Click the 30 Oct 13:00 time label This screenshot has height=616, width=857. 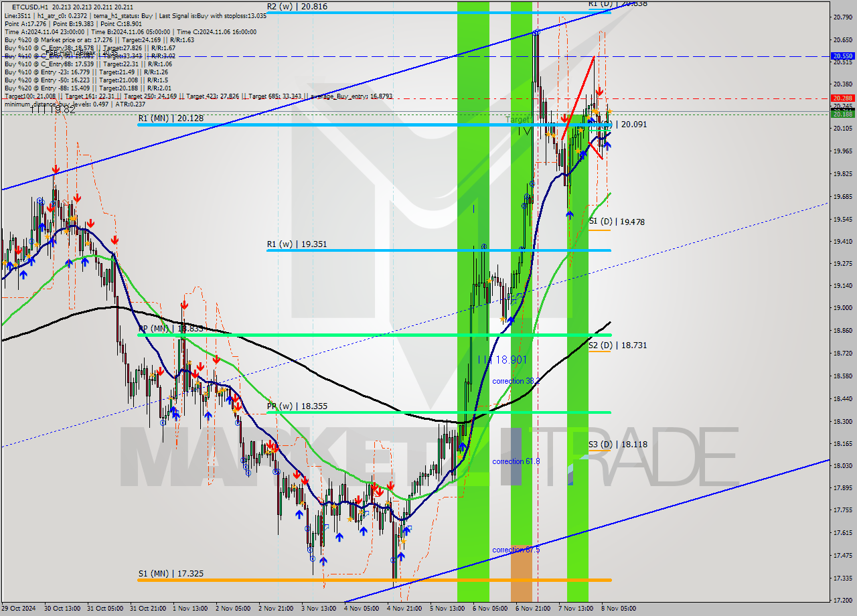point(62,609)
